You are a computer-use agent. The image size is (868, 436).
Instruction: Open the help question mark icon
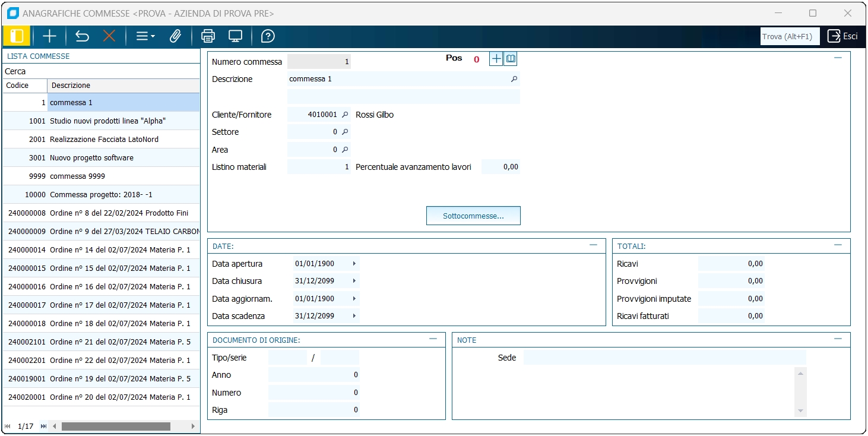(x=268, y=36)
